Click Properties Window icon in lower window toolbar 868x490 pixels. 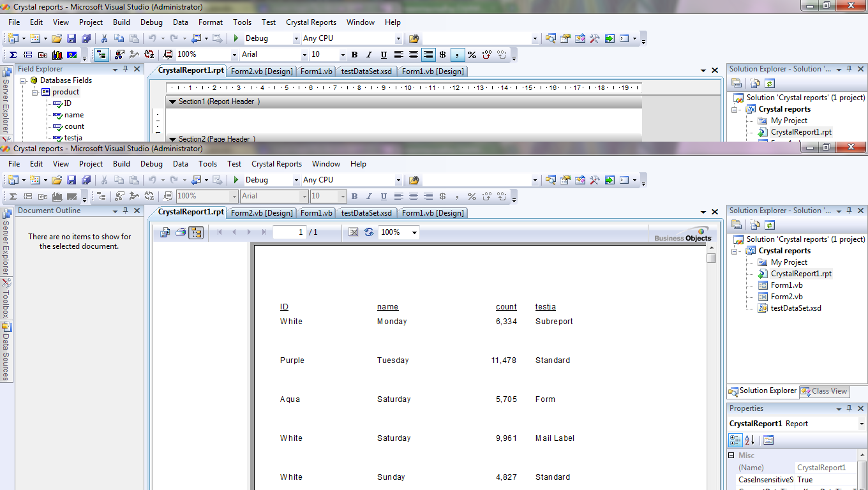(x=565, y=181)
